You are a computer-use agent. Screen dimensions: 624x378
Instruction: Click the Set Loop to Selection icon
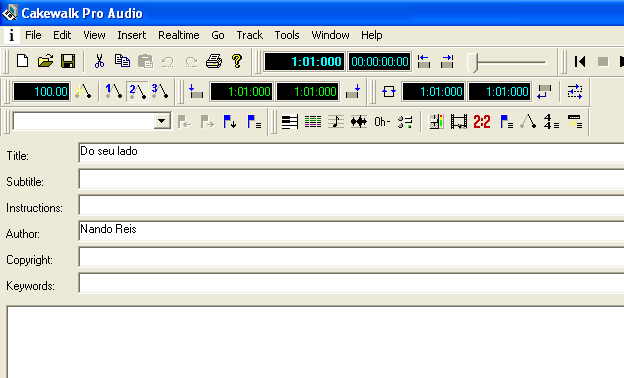[x=544, y=92]
